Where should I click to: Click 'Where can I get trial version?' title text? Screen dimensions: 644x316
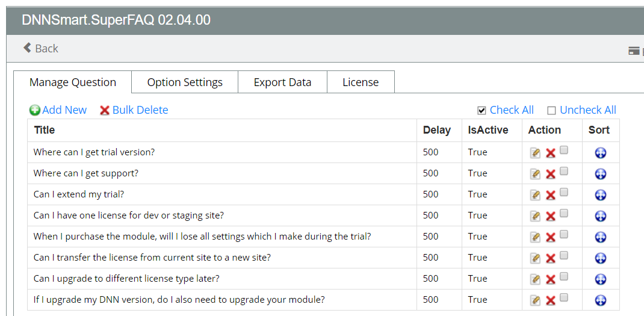94,152
